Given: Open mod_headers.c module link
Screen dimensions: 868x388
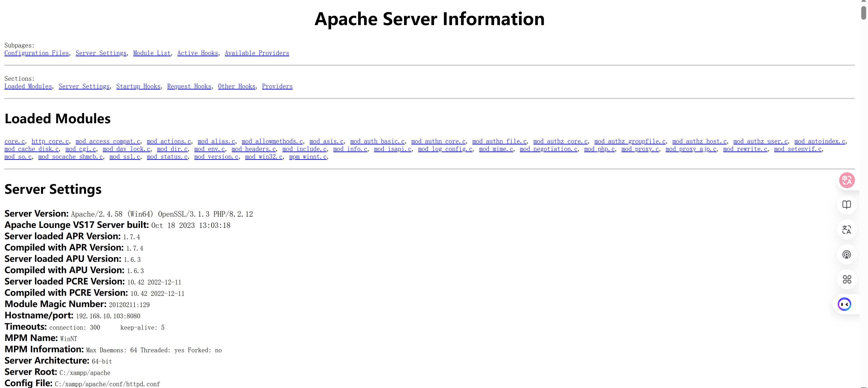Looking at the screenshot, I should pyautogui.click(x=254, y=149).
